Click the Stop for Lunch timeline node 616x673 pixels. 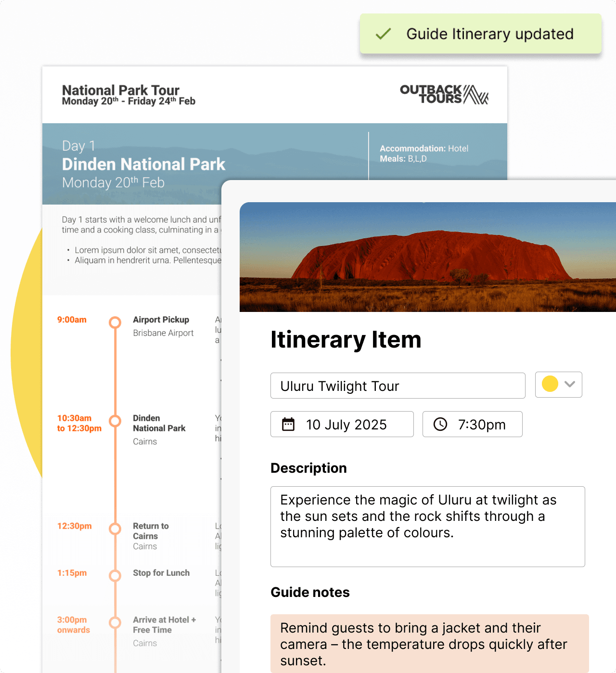(x=115, y=576)
